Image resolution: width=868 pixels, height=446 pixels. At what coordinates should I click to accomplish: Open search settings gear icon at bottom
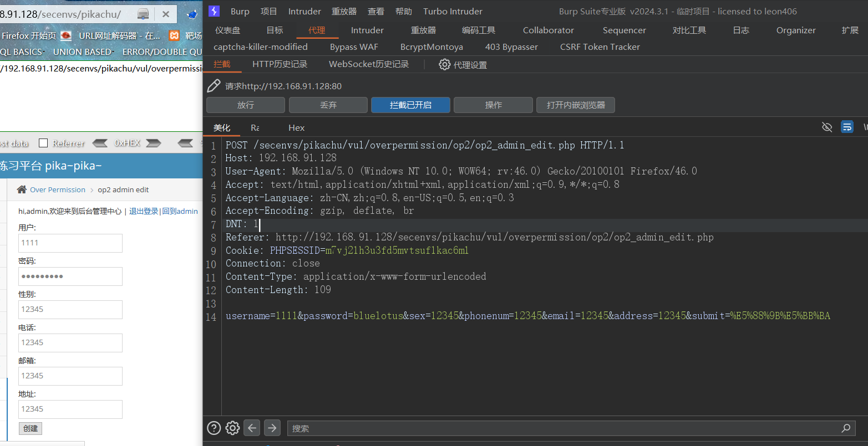[233, 428]
